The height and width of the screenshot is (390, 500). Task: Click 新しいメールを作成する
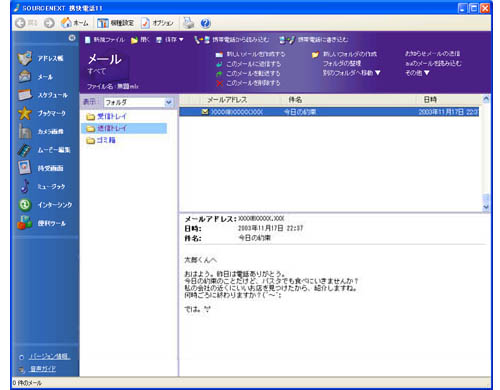251,54
